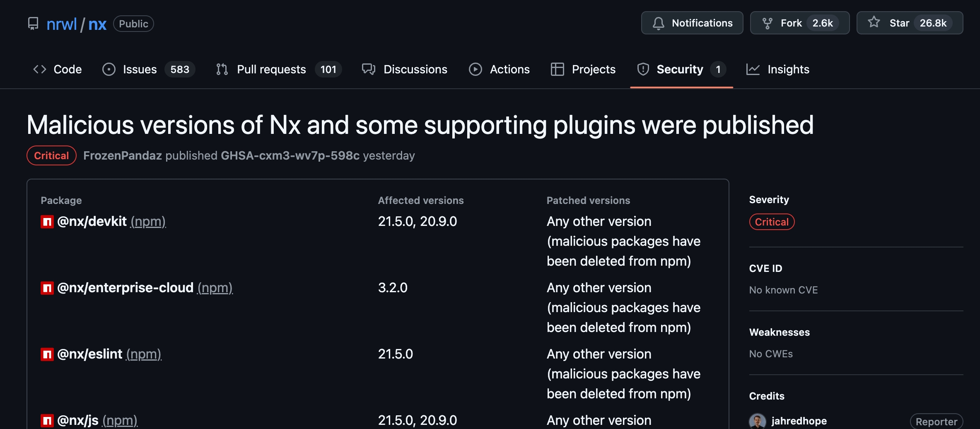This screenshot has width=980, height=429.
Task: Click the Notifications bell icon
Action: (x=658, y=23)
